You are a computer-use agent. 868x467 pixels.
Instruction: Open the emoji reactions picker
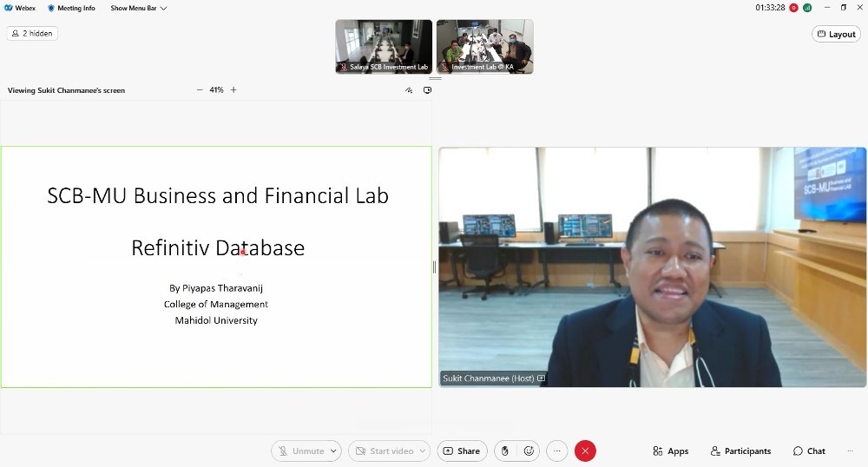[x=529, y=451]
